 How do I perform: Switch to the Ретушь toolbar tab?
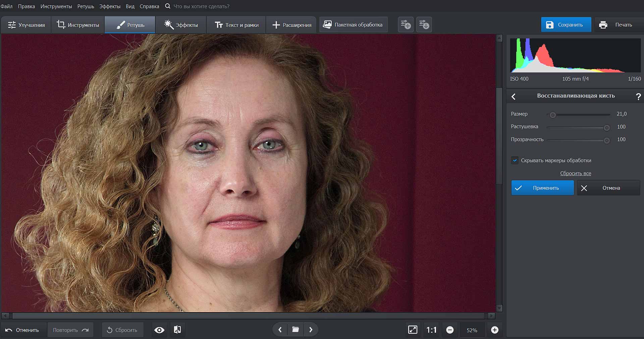130,25
